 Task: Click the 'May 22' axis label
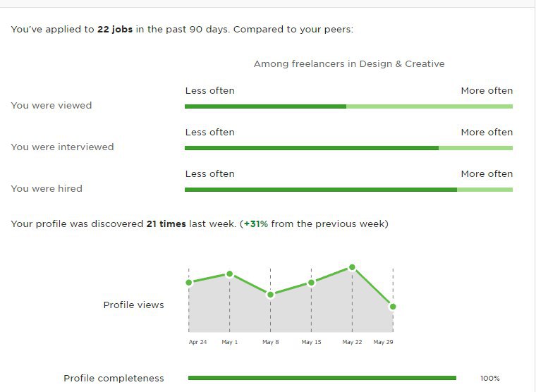point(352,342)
